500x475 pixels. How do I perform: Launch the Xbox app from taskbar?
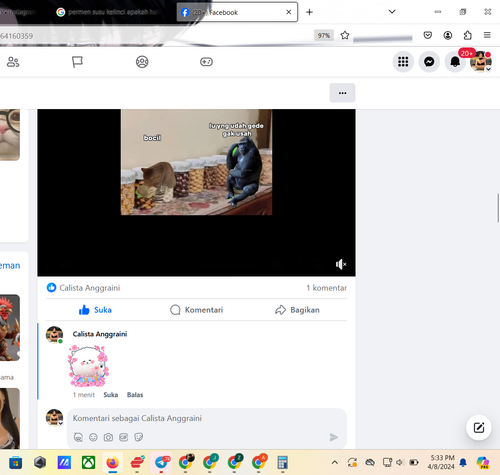(x=88, y=463)
